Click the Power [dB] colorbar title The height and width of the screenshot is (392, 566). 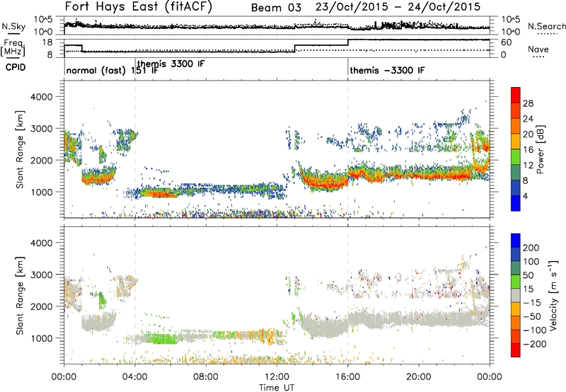click(x=541, y=149)
